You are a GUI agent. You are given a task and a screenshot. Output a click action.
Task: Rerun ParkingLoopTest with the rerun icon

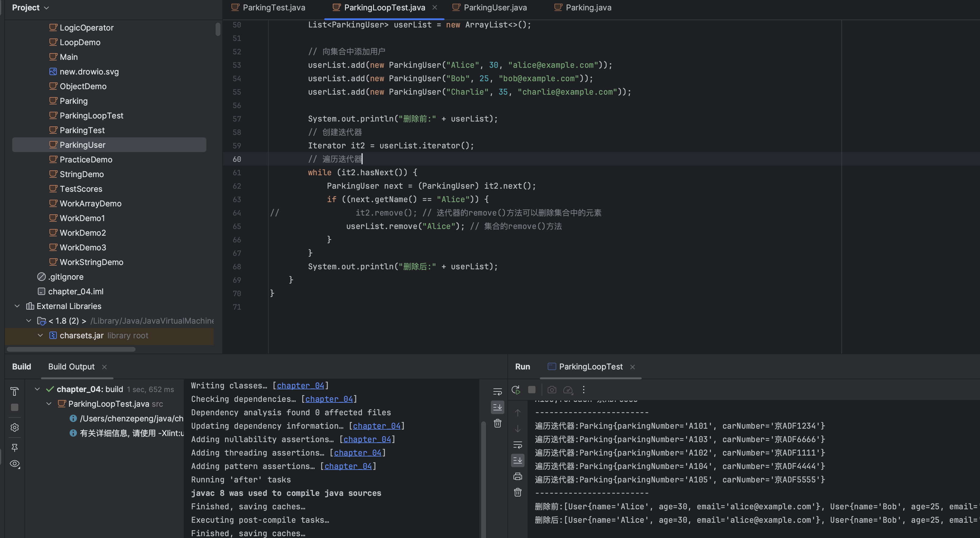516,390
